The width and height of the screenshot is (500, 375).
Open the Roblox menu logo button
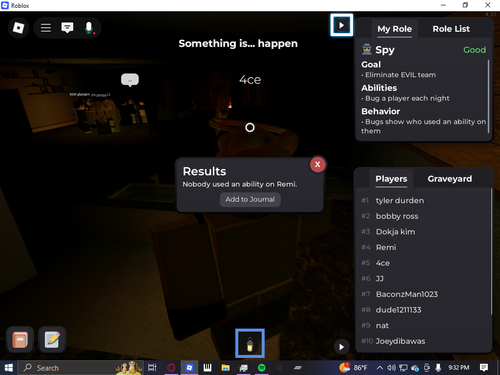pyautogui.click(x=18, y=28)
